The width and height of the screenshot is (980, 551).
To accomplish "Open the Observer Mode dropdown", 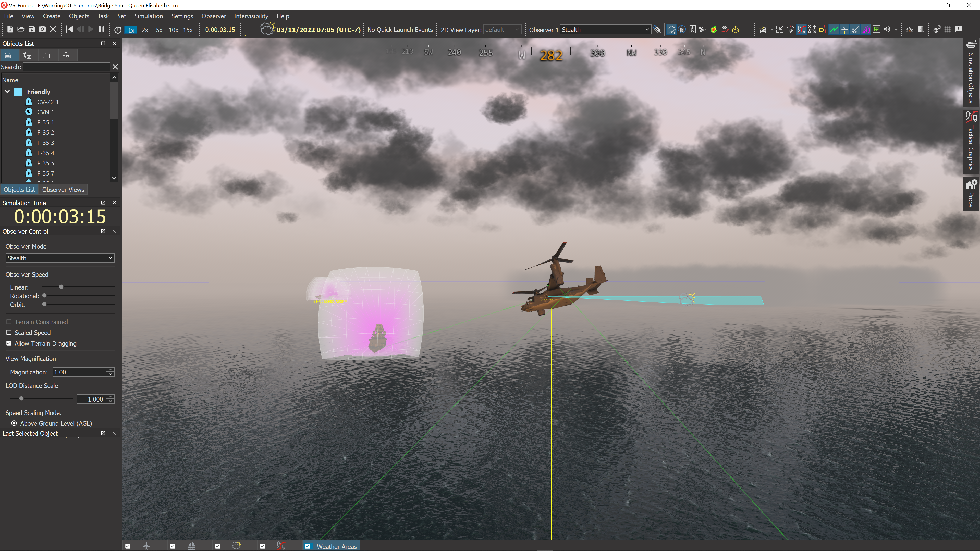I will pos(60,258).
